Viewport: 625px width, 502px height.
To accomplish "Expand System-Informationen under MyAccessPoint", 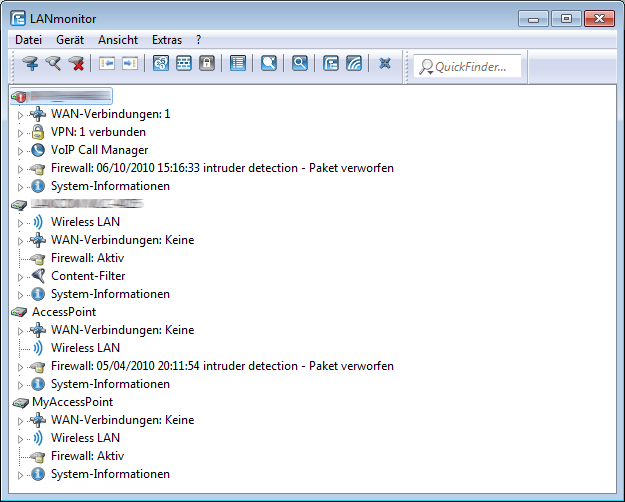I will [20, 474].
